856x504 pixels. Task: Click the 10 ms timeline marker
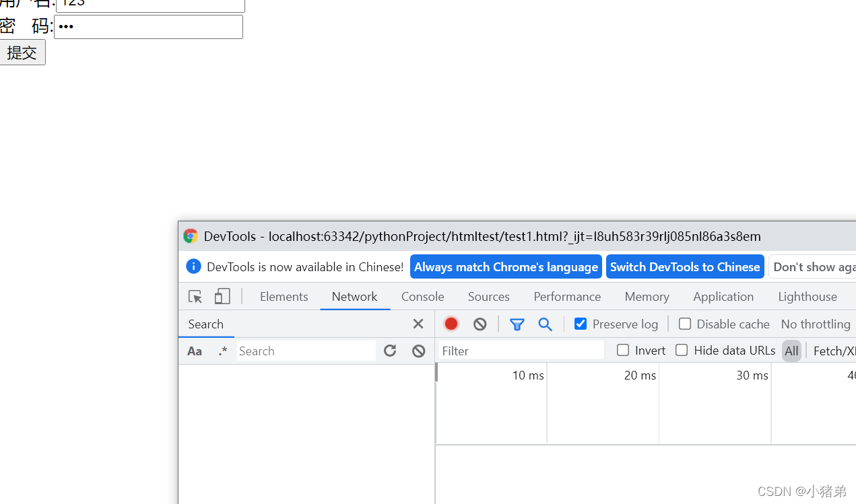528,375
